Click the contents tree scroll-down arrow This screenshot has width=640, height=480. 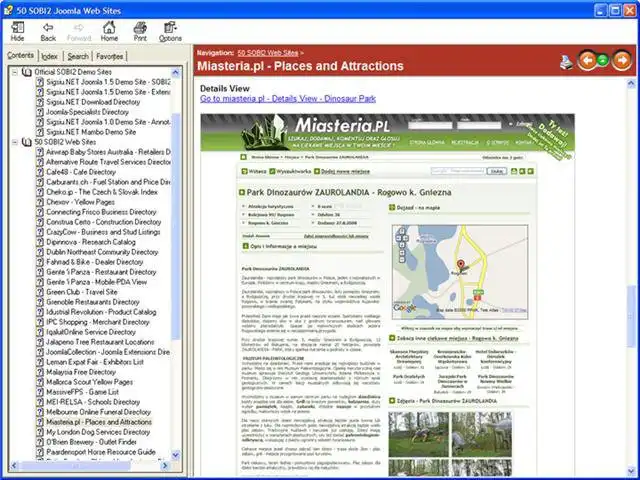(x=176, y=455)
